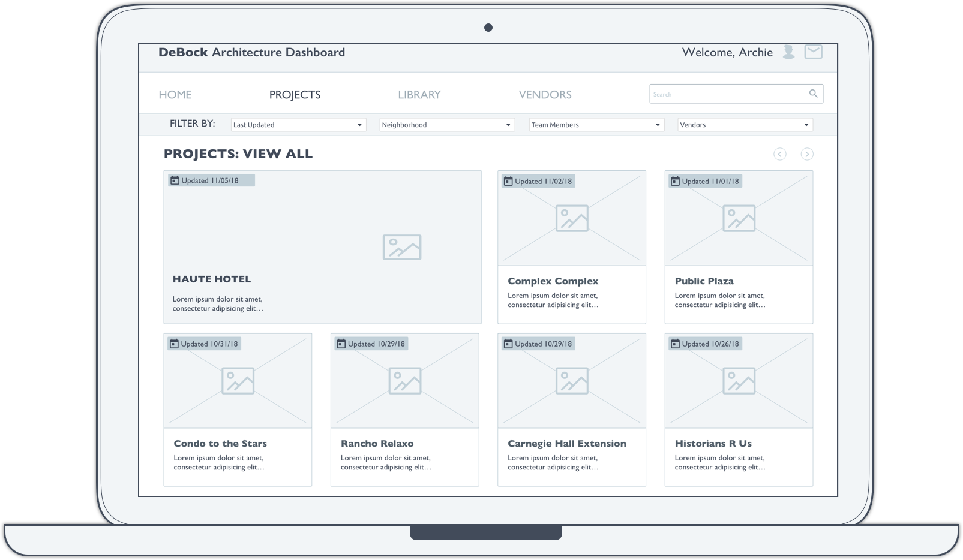Screen dimensions: 963x560
Task: Click the PROJECTS: VIEW ALL heading
Action: pyautogui.click(x=238, y=154)
